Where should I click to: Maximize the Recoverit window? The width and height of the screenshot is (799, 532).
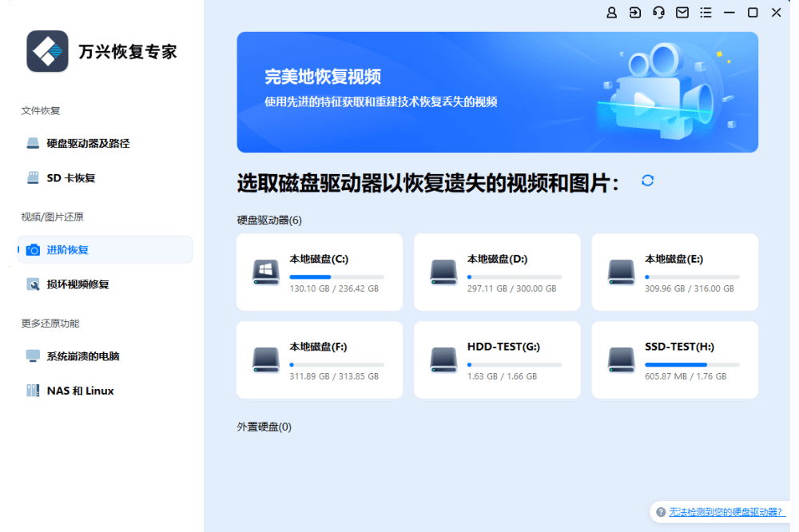[753, 13]
